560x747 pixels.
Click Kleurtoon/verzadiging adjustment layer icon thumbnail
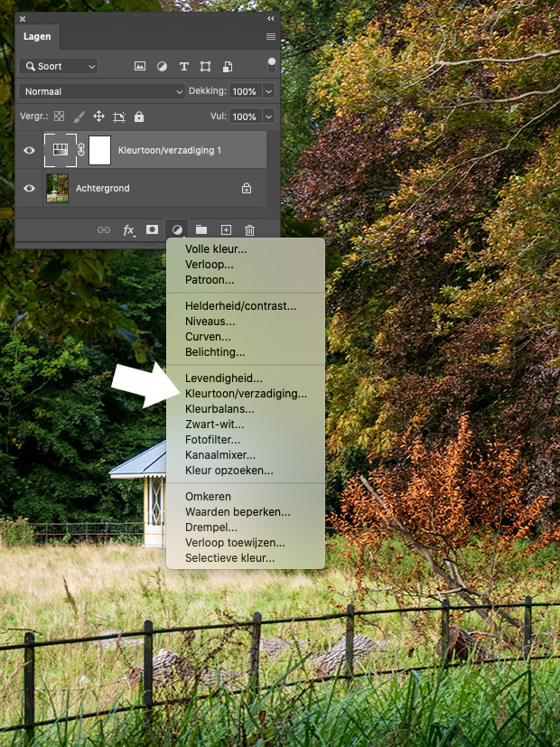61,150
